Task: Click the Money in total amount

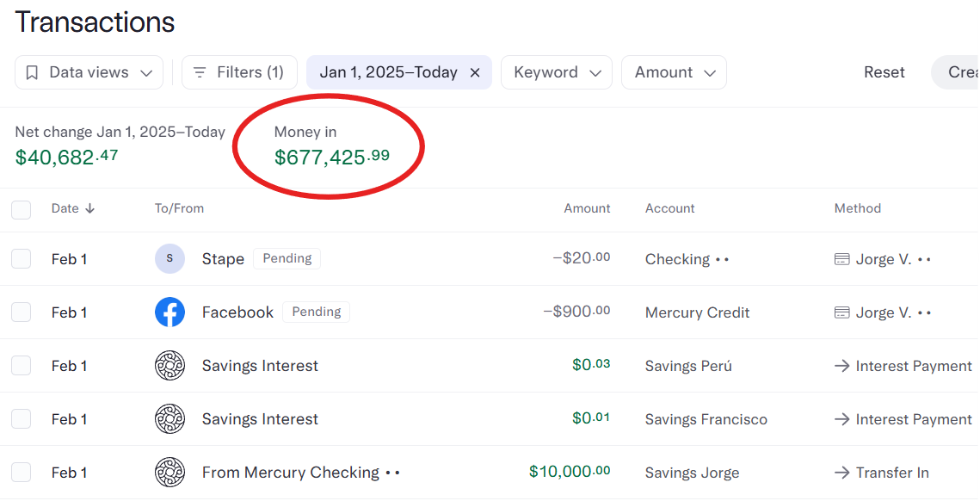Action: (332, 158)
